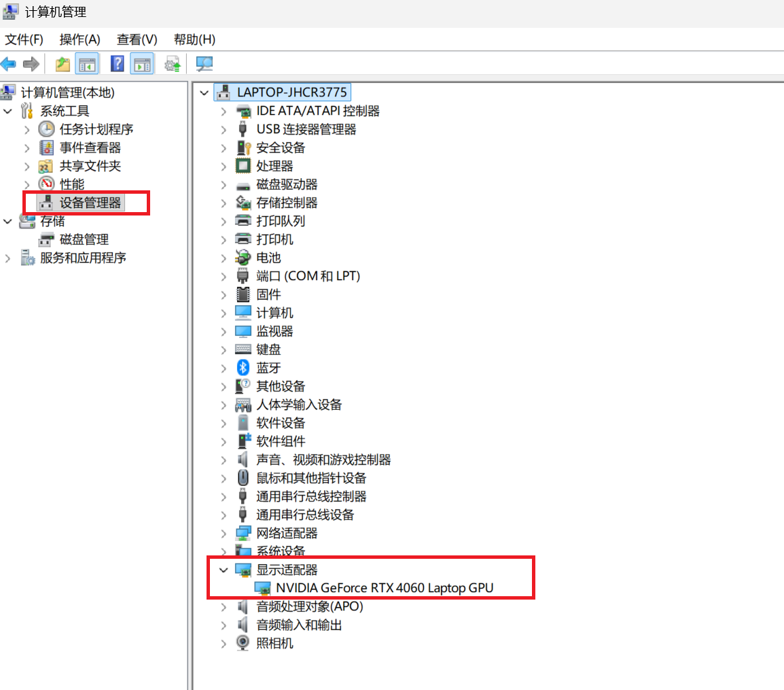The image size is (784, 690).
Task: Select 通用串行总线设备 category
Action: click(x=305, y=515)
